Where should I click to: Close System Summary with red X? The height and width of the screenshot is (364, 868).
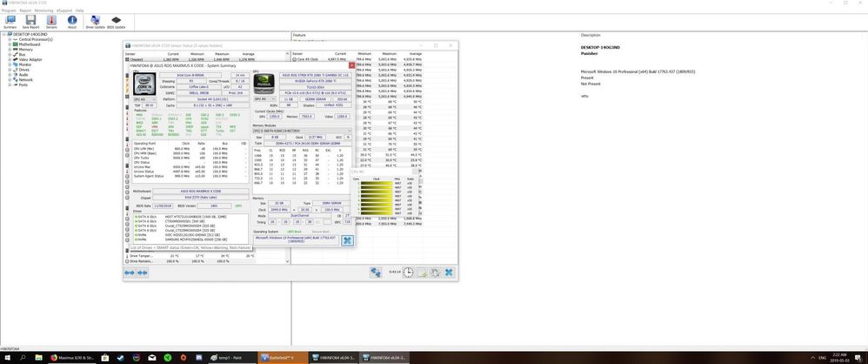(x=351, y=65)
